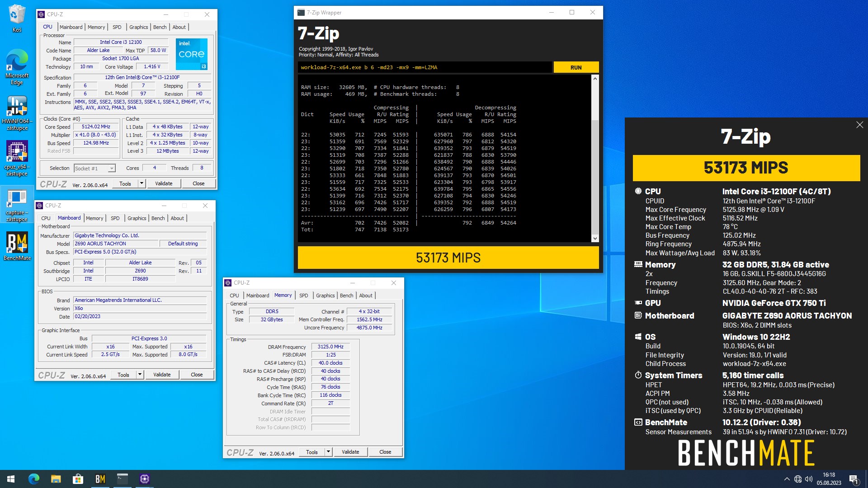
Task: Click Close in the CPU tab window
Action: point(198,183)
